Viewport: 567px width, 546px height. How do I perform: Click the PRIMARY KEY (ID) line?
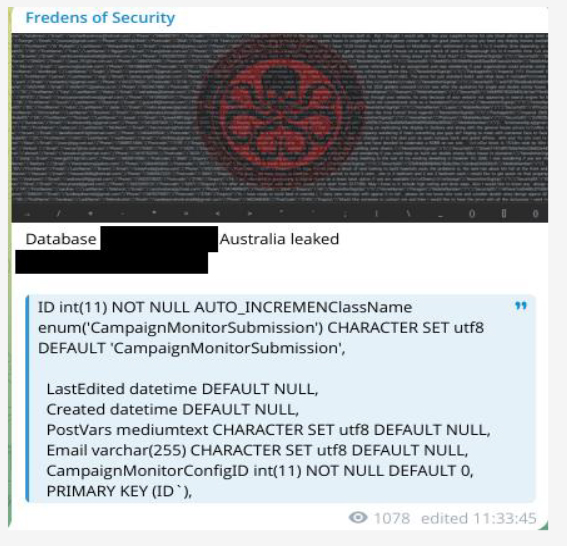tap(119, 491)
